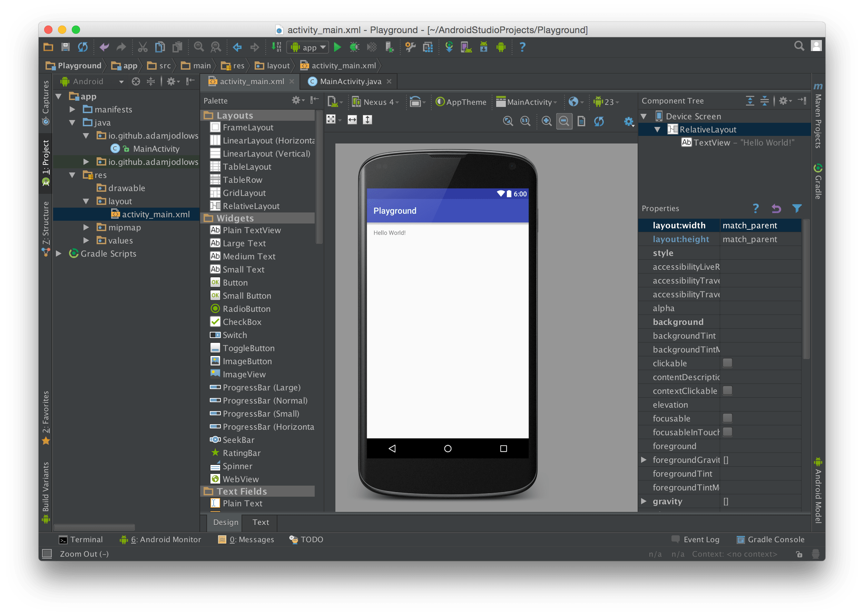Click the Cut scissors icon
The width and height of the screenshot is (864, 616).
click(143, 47)
